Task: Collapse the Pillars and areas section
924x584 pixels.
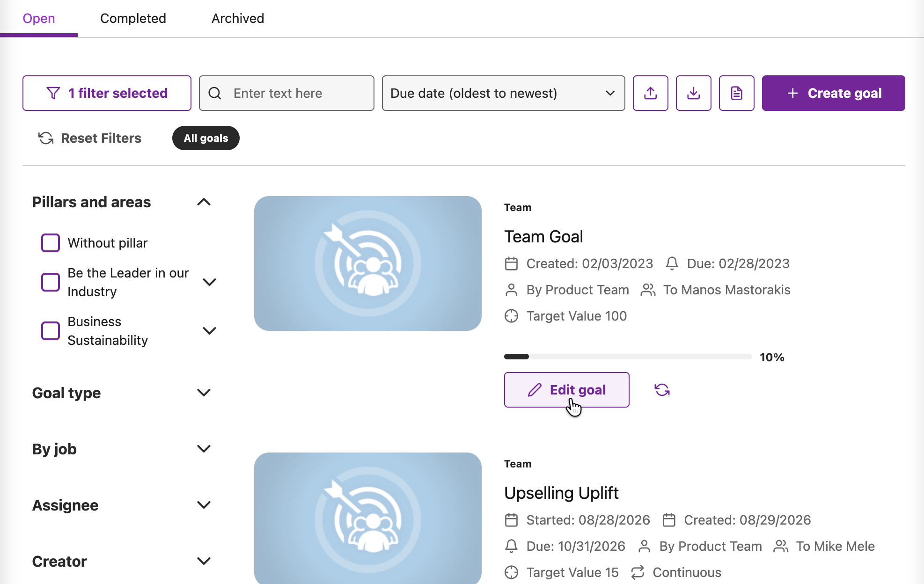Action: [204, 202]
